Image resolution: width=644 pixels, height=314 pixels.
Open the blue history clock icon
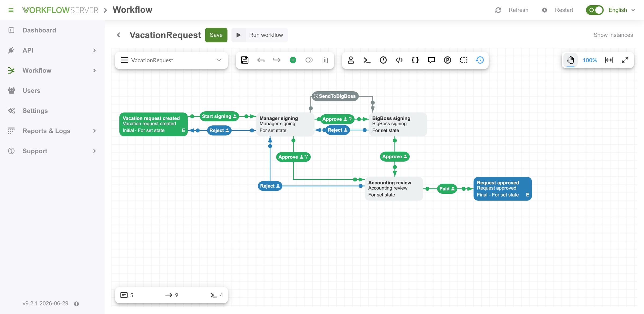[480, 60]
